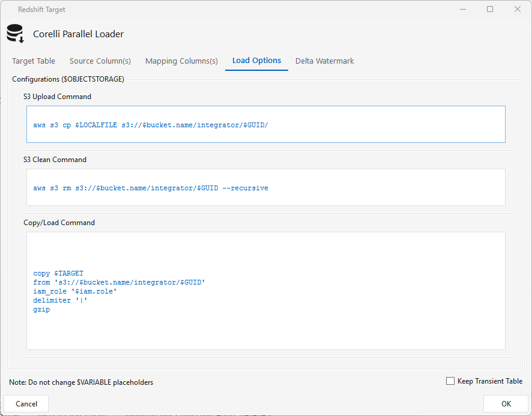Click the 'gzip' line in copy command
This screenshot has width=532, height=416.
coord(41,310)
